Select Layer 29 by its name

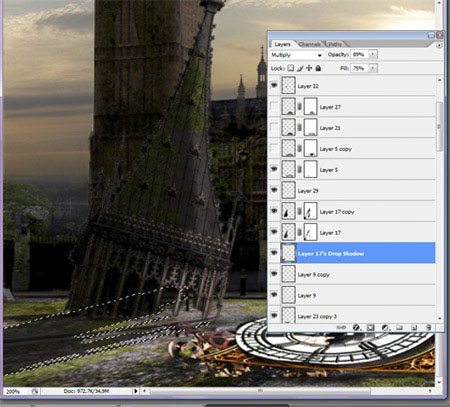[x=308, y=191]
